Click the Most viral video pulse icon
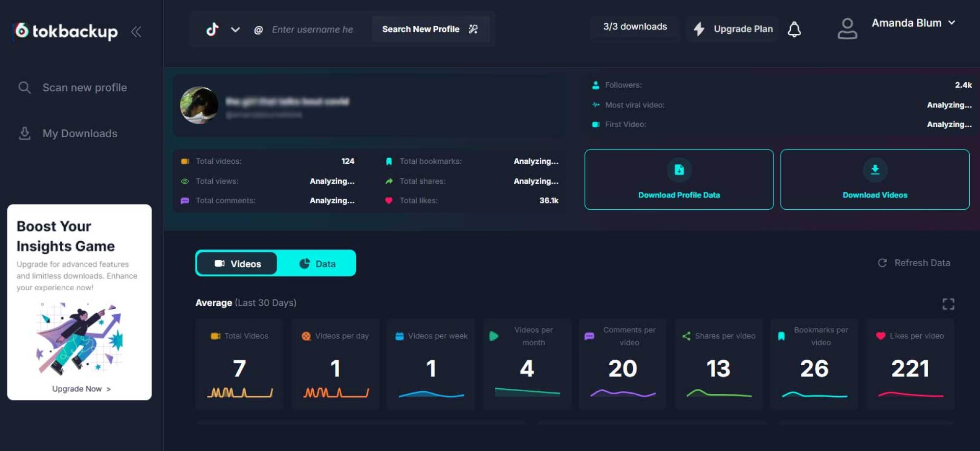980x451 pixels. 596,105
